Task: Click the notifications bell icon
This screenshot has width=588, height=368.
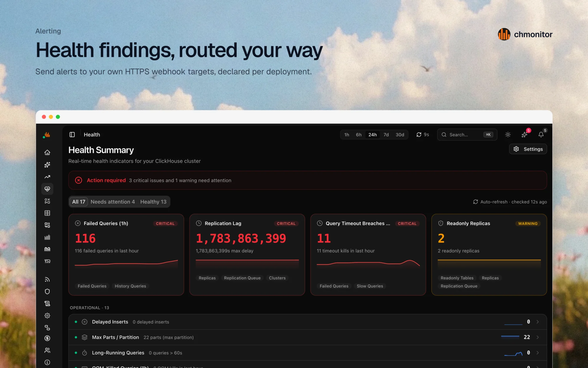Action: tap(541, 135)
